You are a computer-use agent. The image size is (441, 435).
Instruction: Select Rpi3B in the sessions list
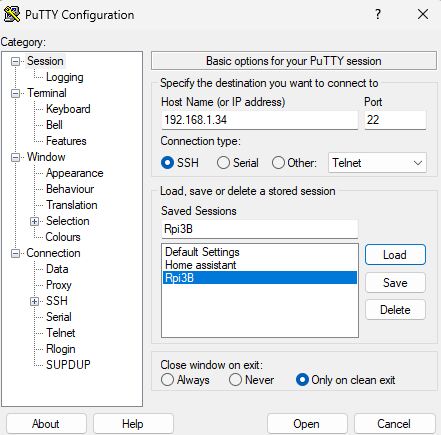260,278
